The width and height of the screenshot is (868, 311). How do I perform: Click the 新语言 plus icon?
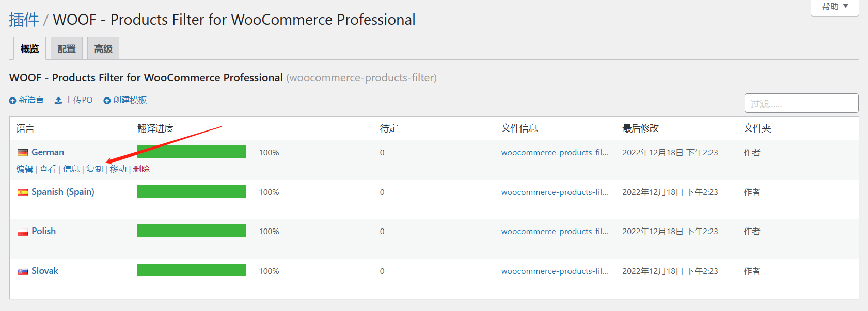(x=12, y=101)
